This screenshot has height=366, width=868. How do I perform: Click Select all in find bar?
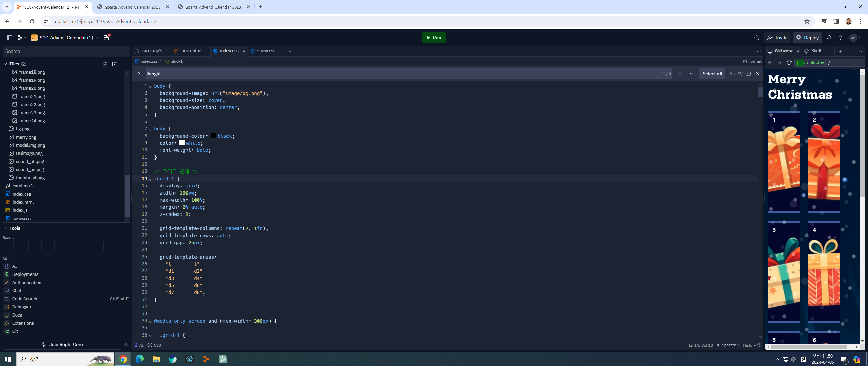[712, 74]
